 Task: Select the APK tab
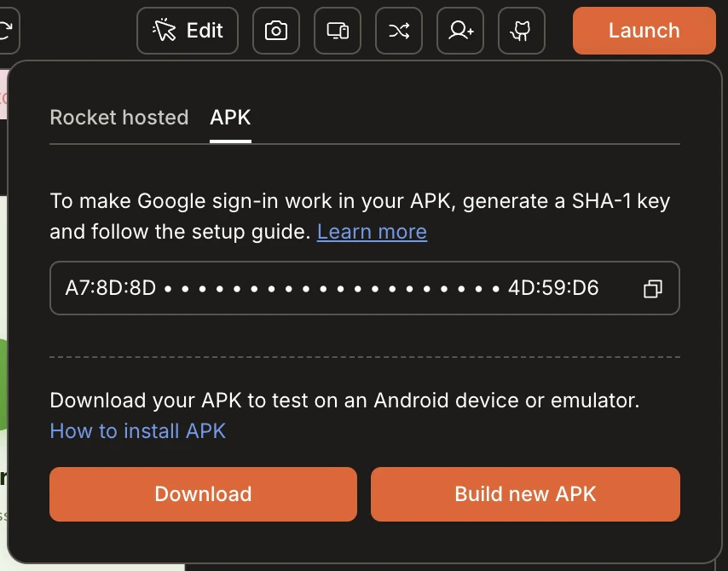[x=229, y=118]
